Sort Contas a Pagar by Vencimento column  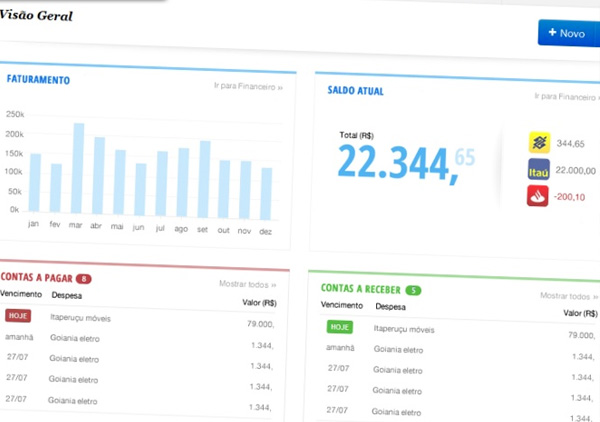tap(21, 295)
